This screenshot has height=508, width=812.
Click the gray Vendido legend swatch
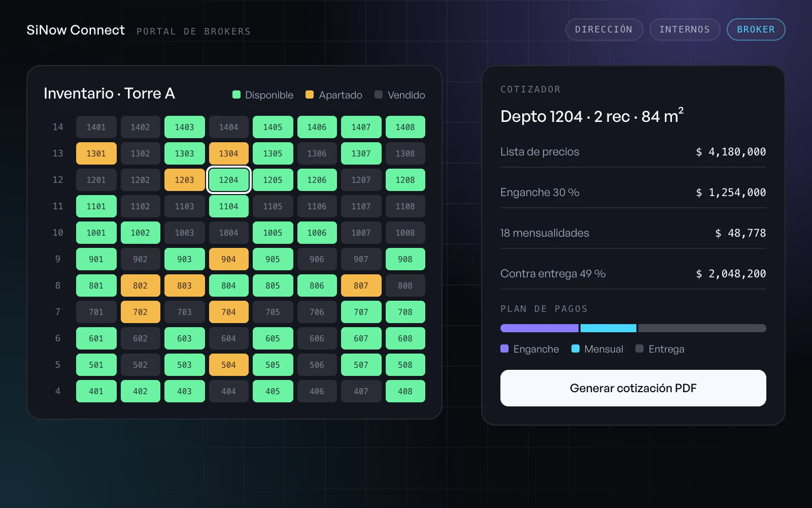pos(379,94)
